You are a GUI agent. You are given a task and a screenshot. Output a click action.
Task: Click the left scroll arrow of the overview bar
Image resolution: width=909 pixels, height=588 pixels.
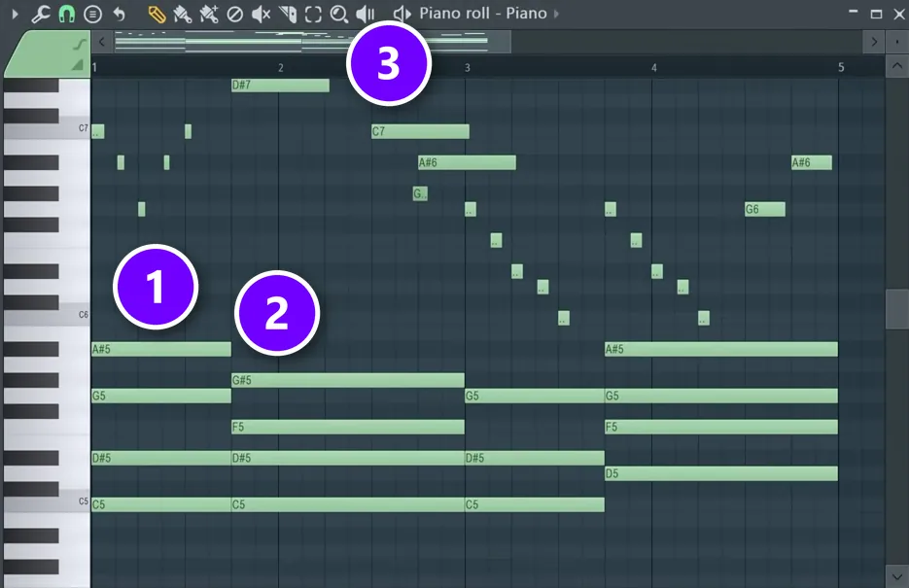pyautogui.click(x=102, y=42)
